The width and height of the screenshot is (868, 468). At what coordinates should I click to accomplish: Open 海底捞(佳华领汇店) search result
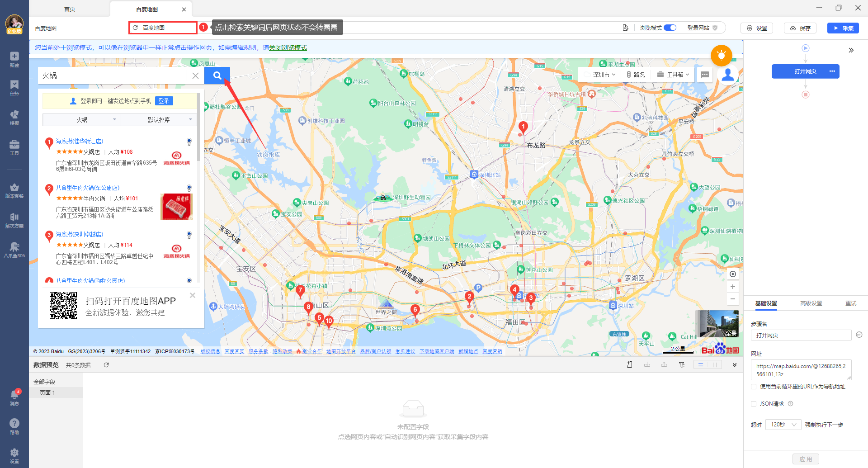pyautogui.click(x=79, y=141)
